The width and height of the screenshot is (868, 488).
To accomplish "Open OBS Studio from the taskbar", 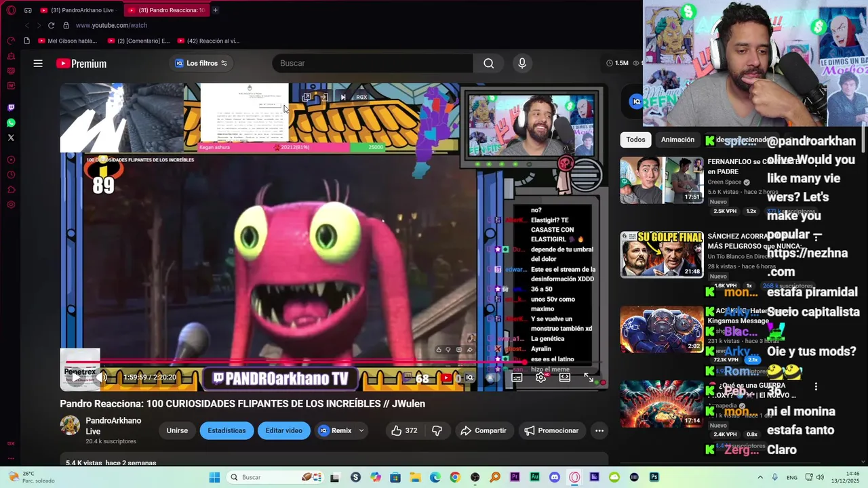I will coord(475,477).
